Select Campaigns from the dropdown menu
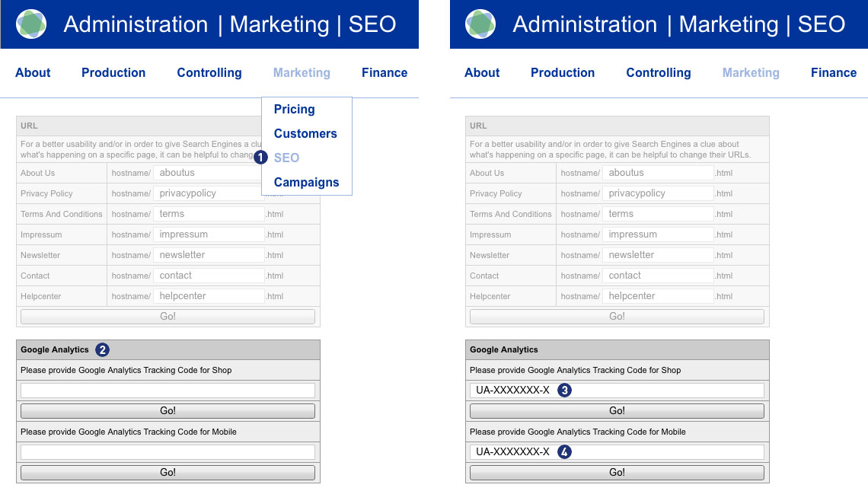868x491 pixels. point(306,182)
